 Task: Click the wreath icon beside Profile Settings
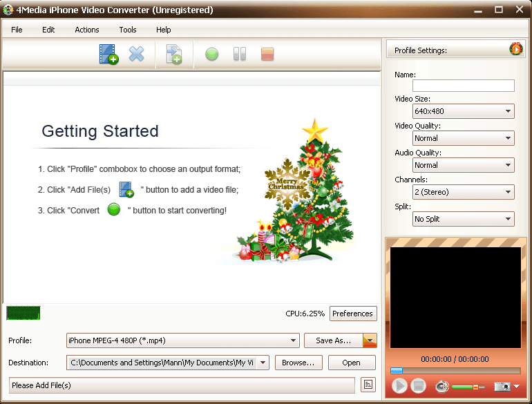coord(516,49)
